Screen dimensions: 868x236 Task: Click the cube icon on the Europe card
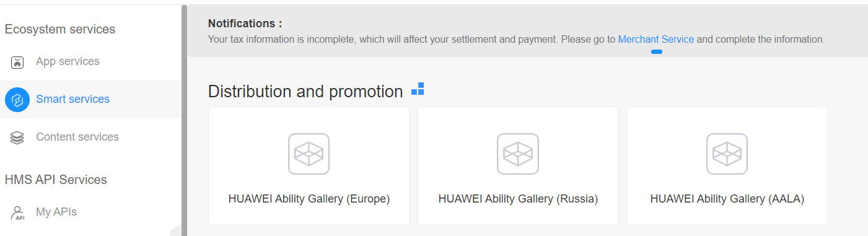[x=309, y=154]
